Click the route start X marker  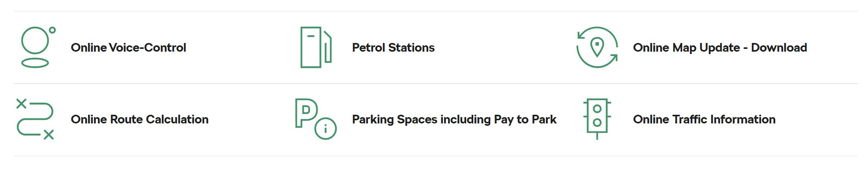point(21,104)
